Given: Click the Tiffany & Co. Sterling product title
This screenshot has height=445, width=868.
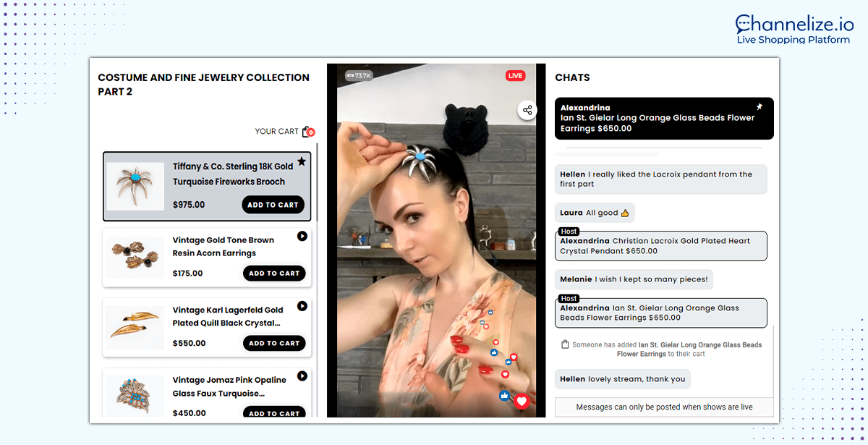Looking at the screenshot, I should (233, 174).
